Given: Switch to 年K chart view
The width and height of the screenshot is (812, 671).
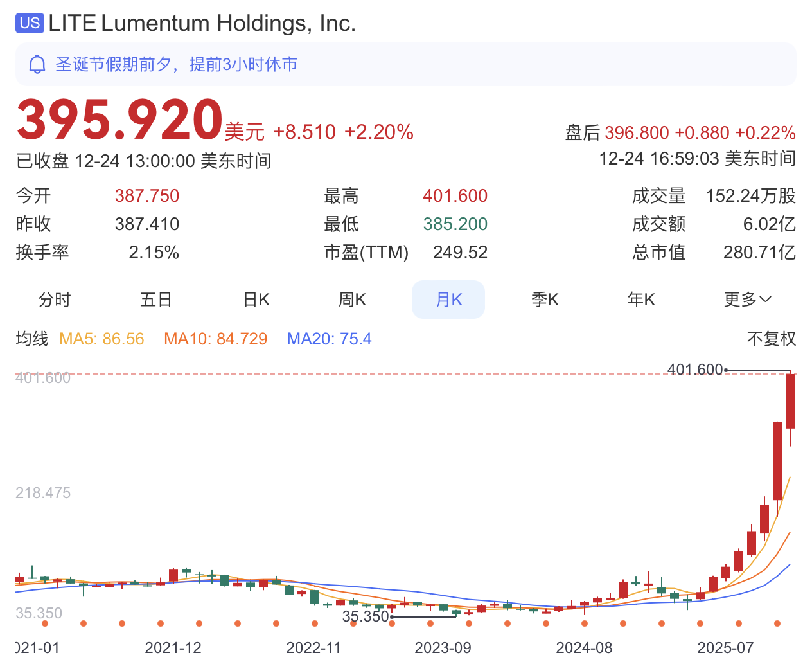Looking at the screenshot, I should (x=641, y=300).
